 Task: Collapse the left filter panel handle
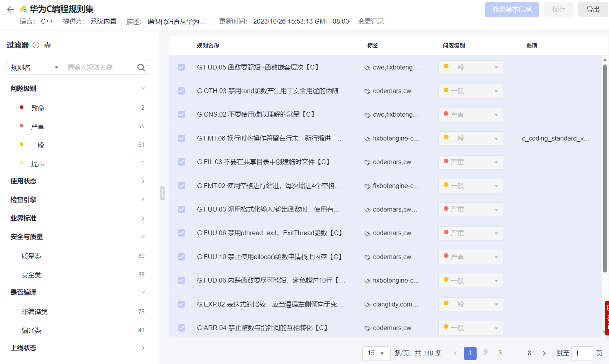[x=162, y=193]
